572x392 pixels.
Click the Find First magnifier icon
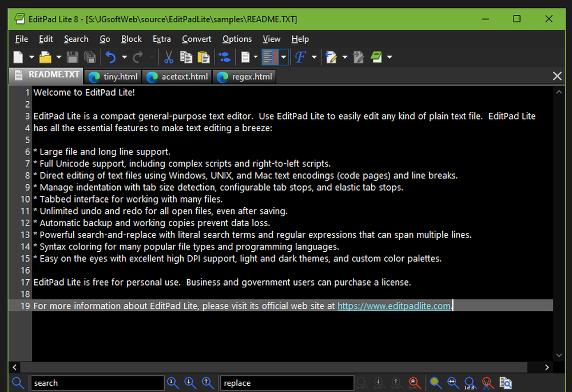pyautogui.click(x=173, y=383)
